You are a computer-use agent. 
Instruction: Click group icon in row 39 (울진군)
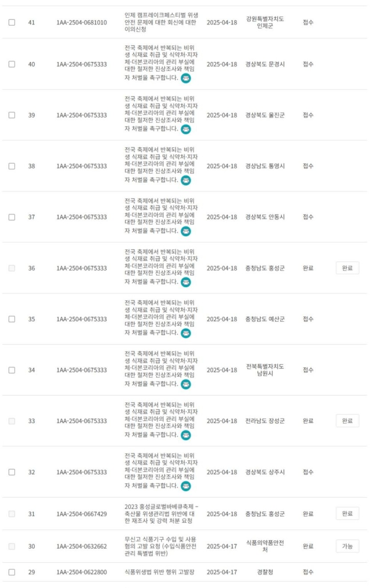[x=186, y=129]
